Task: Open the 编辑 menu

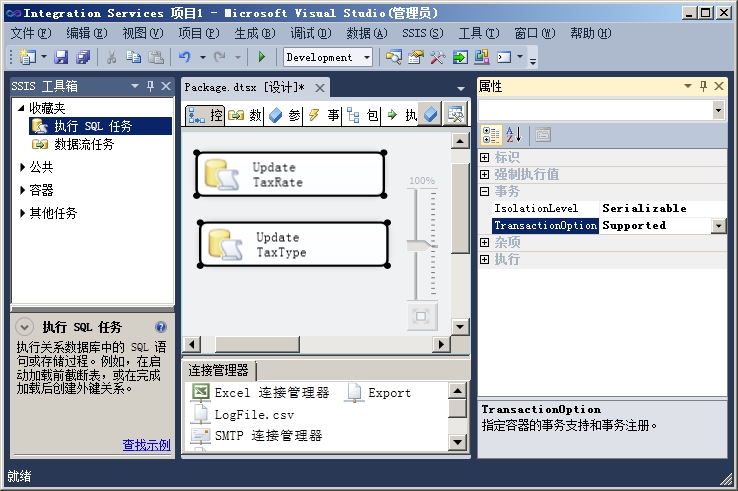Action: (86, 33)
